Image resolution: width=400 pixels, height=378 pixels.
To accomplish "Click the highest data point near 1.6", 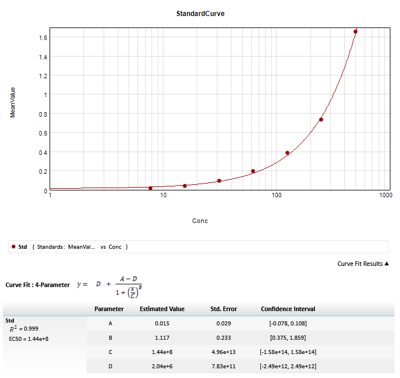I will tap(355, 32).
